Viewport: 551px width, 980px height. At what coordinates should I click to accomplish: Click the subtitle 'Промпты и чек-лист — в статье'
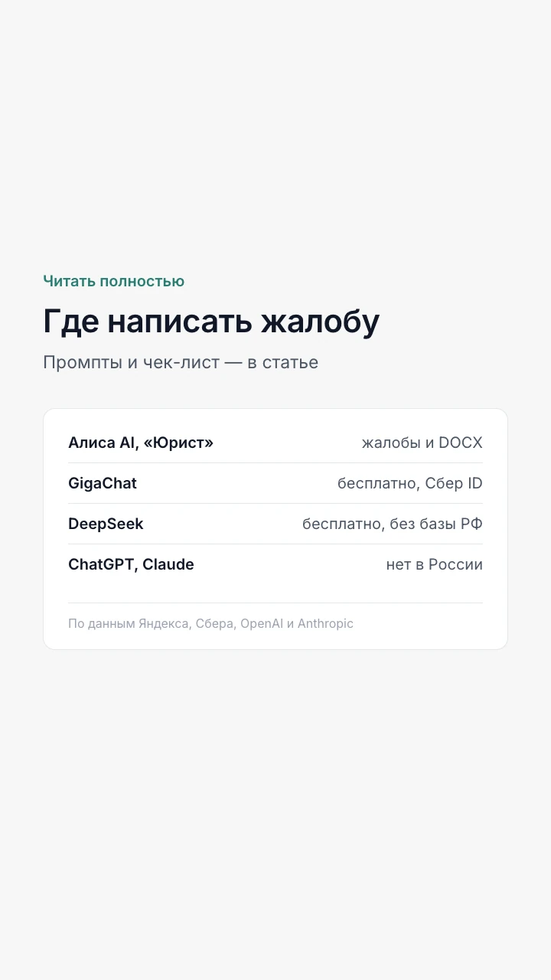click(x=181, y=362)
